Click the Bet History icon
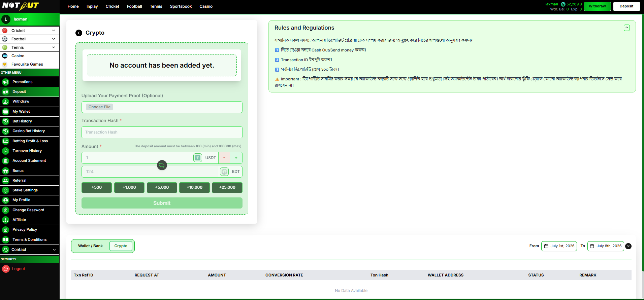 tap(6, 121)
